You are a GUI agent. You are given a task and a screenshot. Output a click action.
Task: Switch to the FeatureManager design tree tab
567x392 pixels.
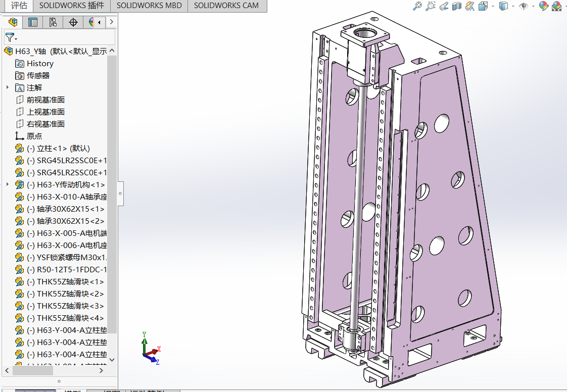coord(13,22)
